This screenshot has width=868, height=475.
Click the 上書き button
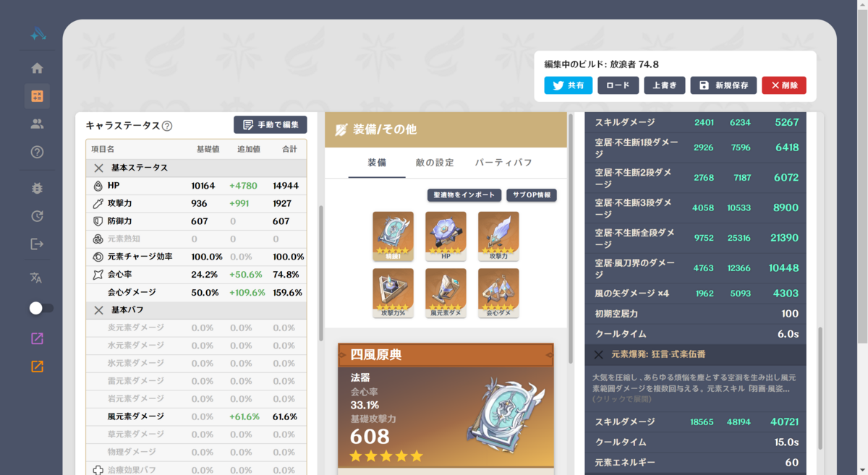(x=664, y=85)
